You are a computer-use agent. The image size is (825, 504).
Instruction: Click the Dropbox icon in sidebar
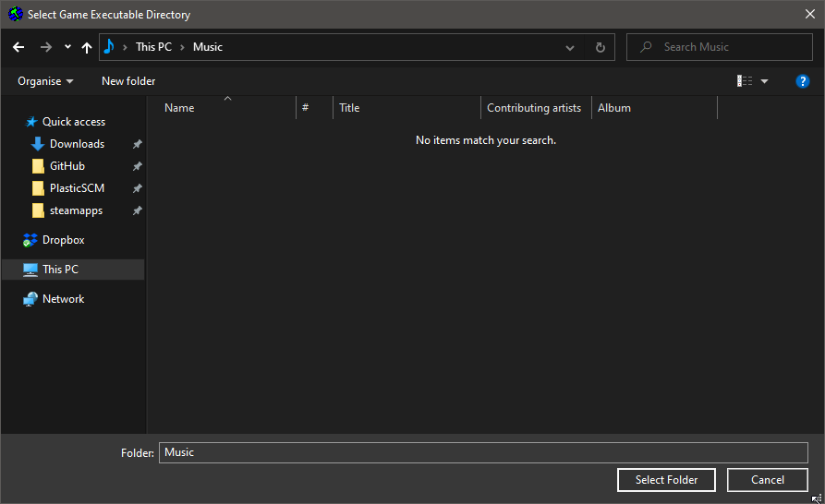[x=30, y=240]
